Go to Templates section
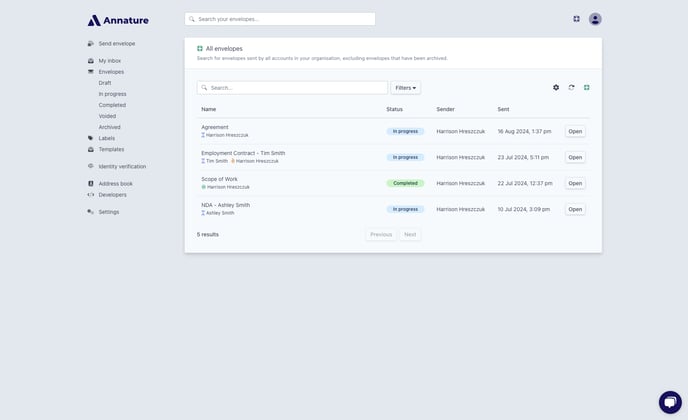Viewport: 688px width, 420px height. click(x=111, y=149)
